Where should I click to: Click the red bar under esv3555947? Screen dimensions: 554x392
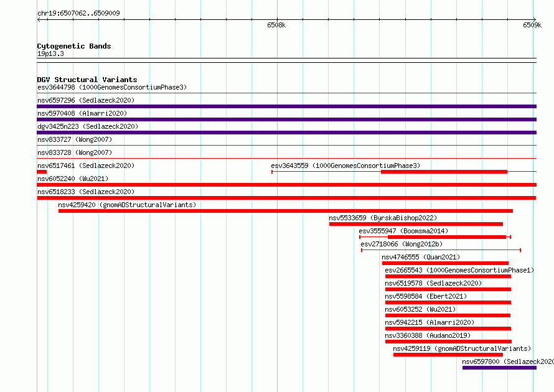[x=447, y=237]
